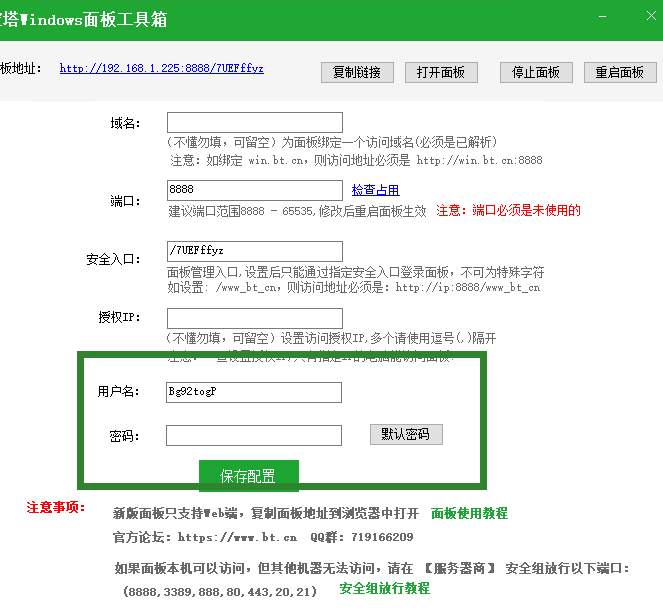Screen dimensions: 663x611
Task: Minimize the toolbox window
Action: coord(603,16)
